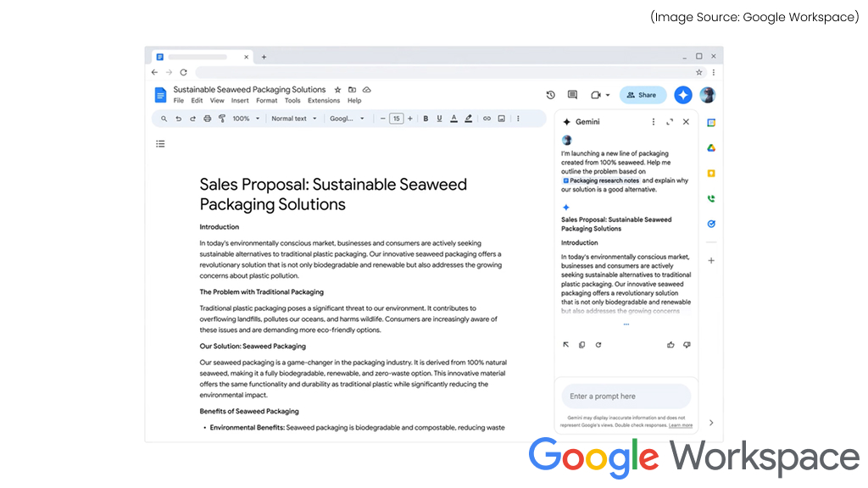Open the zoom 100% dropdown

(246, 119)
